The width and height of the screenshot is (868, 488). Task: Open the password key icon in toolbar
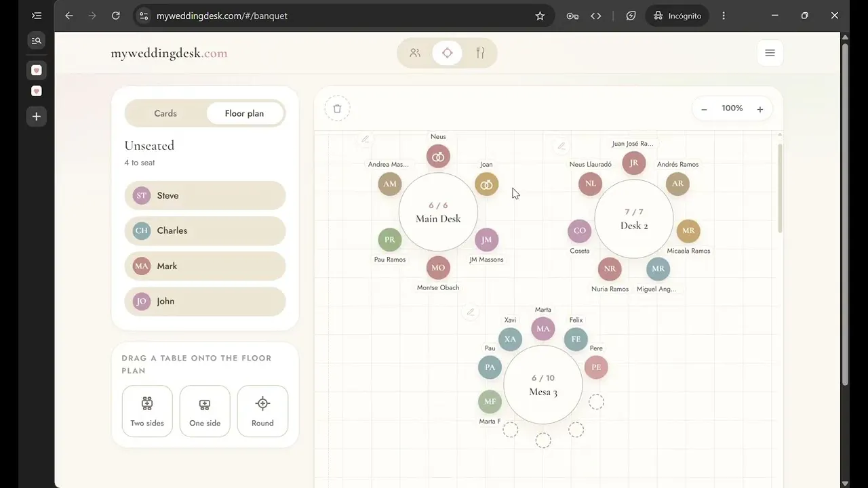[x=572, y=16]
